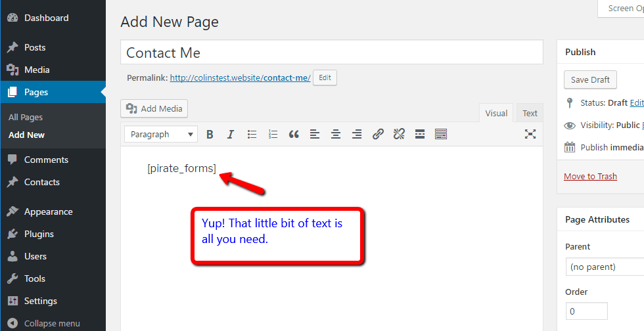Open the Contacts menu
This screenshot has width=644, height=331.
53,182
